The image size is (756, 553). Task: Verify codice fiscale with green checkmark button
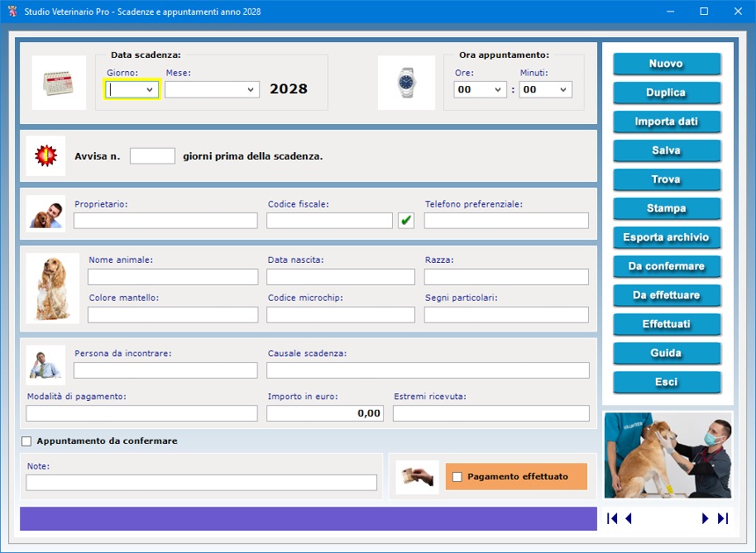pyautogui.click(x=406, y=221)
